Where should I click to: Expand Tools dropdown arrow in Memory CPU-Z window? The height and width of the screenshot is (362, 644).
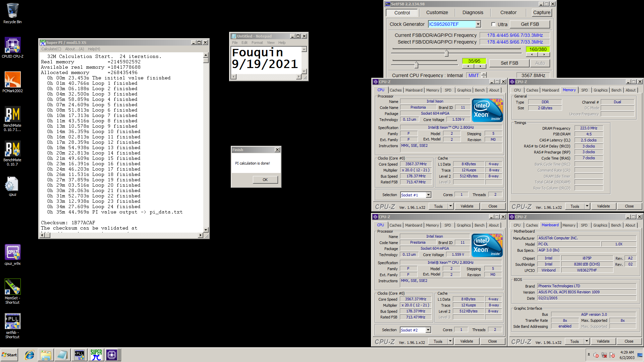587,206
